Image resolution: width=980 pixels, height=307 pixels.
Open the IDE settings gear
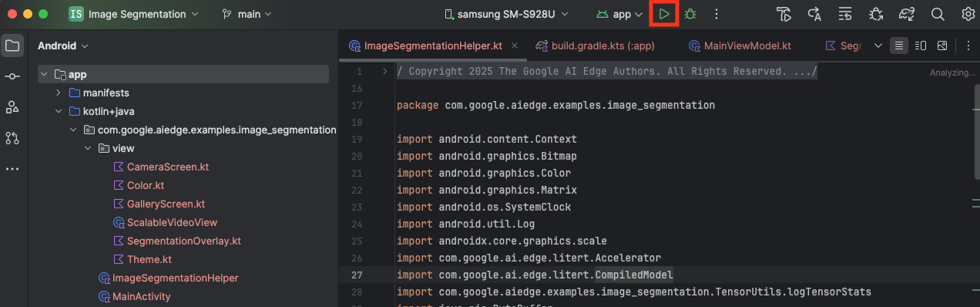[x=968, y=14]
